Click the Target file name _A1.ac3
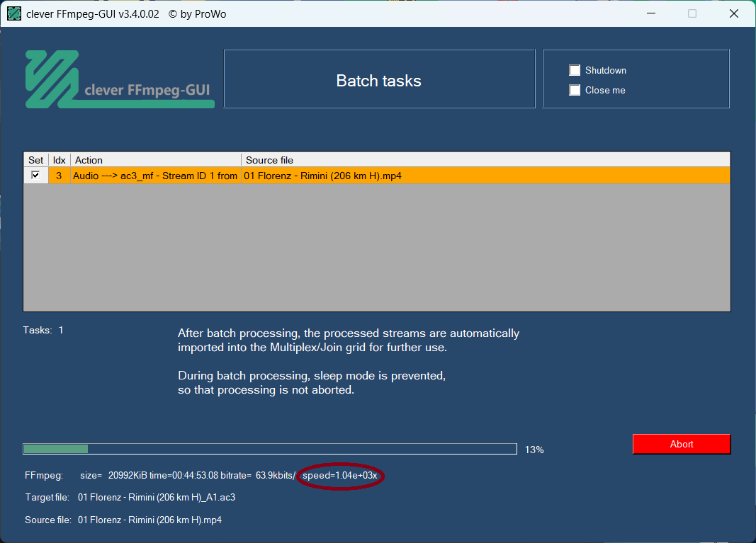The width and height of the screenshot is (756, 543). click(157, 497)
